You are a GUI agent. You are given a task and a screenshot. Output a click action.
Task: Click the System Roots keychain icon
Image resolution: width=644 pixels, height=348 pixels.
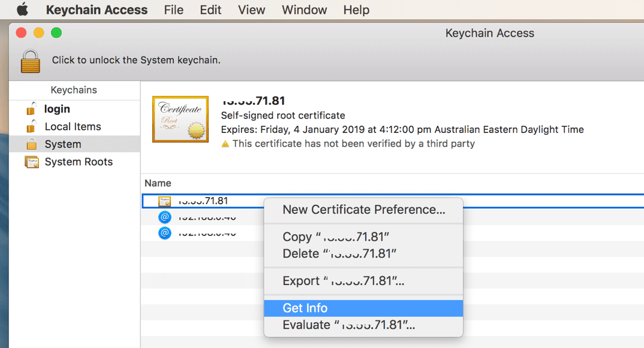32,162
